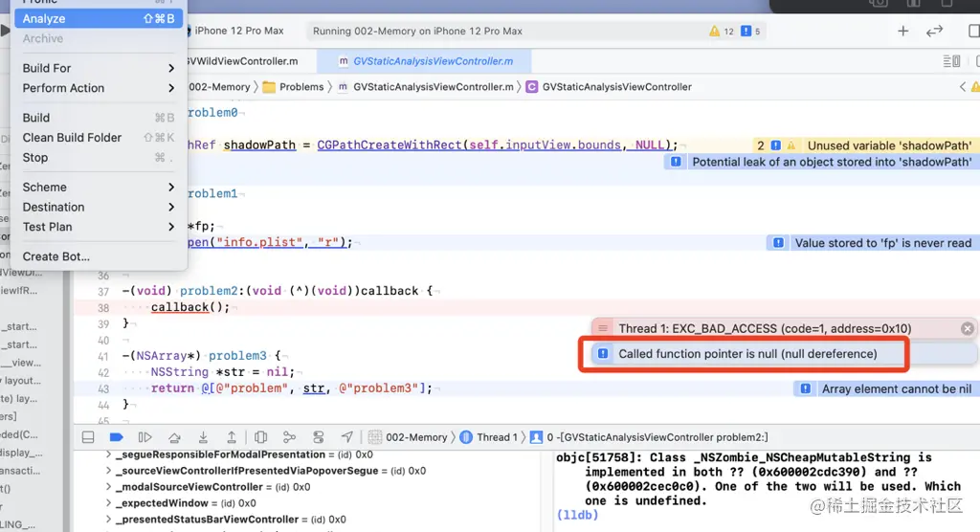Click CGPathCreateWithRect in the code
The image size is (980, 532).
click(x=389, y=145)
